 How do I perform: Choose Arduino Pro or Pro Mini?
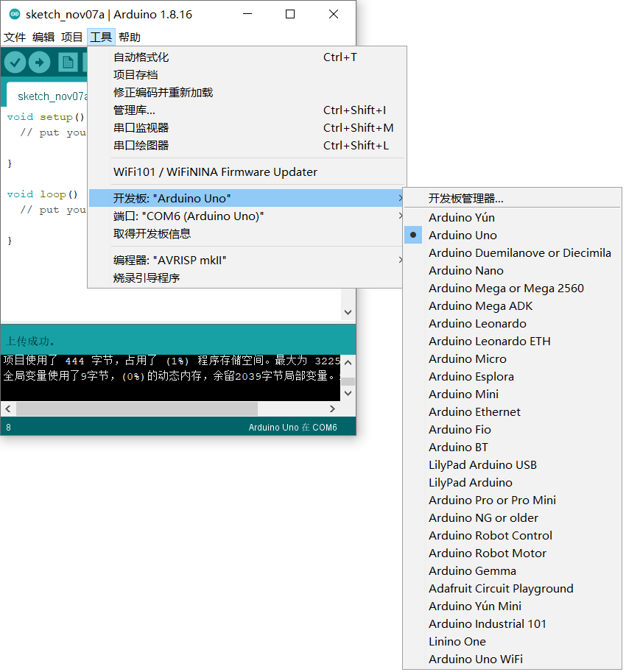click(x=513, y=501)
